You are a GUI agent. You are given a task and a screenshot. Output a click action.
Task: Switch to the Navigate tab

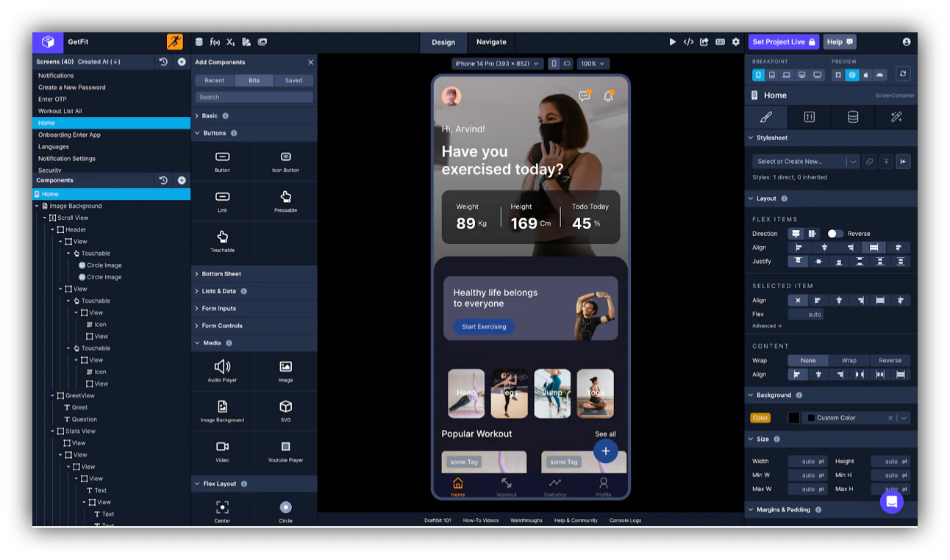[491, 42]
